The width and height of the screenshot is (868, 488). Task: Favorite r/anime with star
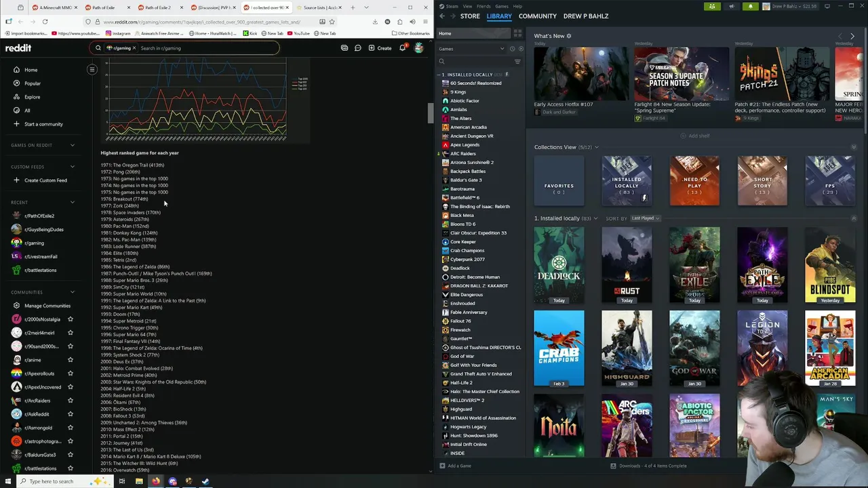tap(71, 360)
